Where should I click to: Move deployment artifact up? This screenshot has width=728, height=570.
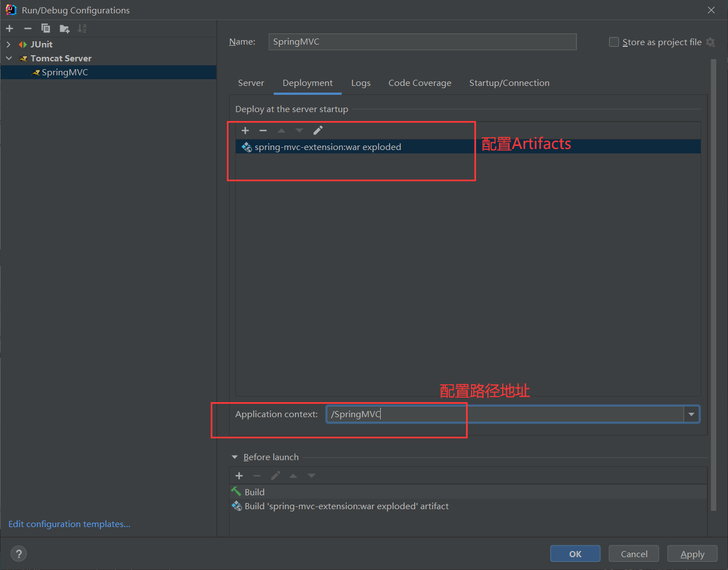click(282, 131)
